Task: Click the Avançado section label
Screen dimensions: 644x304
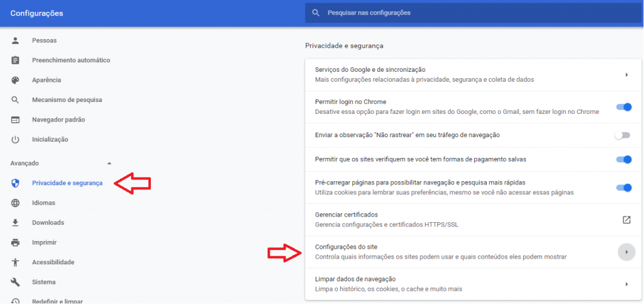Action: point(25,163)
